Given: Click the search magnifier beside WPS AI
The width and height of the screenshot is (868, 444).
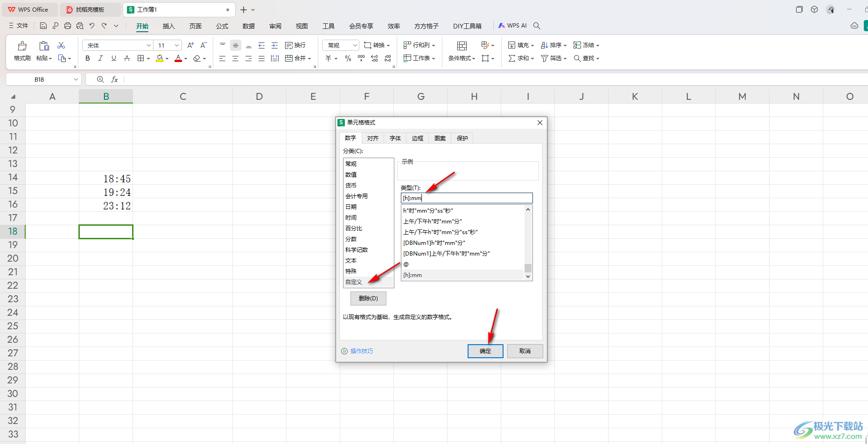Looking at the screenshot, I should (x=537, y=26).
